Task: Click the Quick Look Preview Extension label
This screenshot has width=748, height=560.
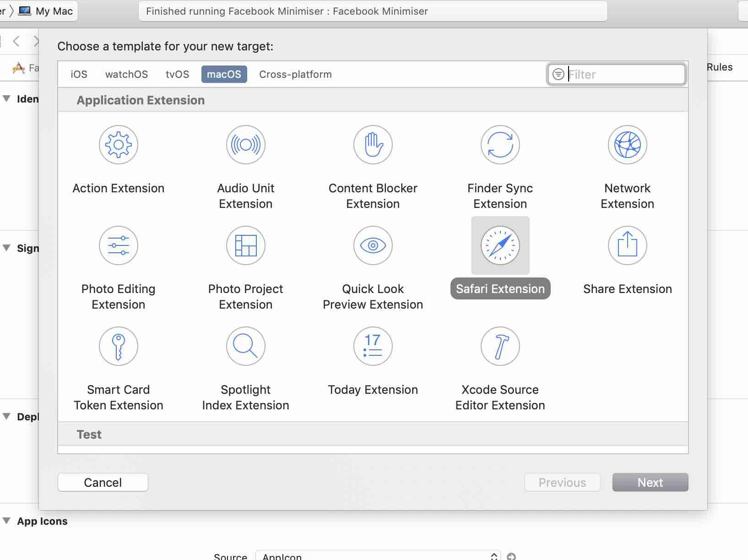Action: (373, 297)
